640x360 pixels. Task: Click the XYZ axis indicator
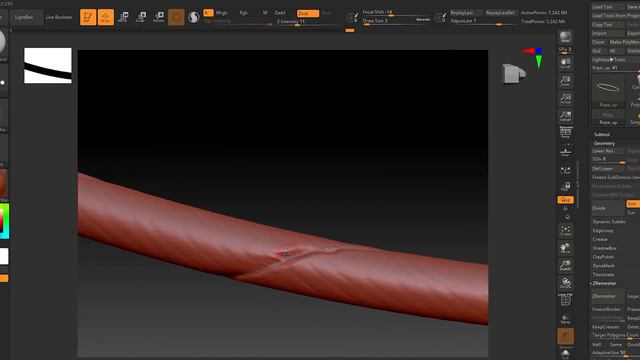click(533, 58)
